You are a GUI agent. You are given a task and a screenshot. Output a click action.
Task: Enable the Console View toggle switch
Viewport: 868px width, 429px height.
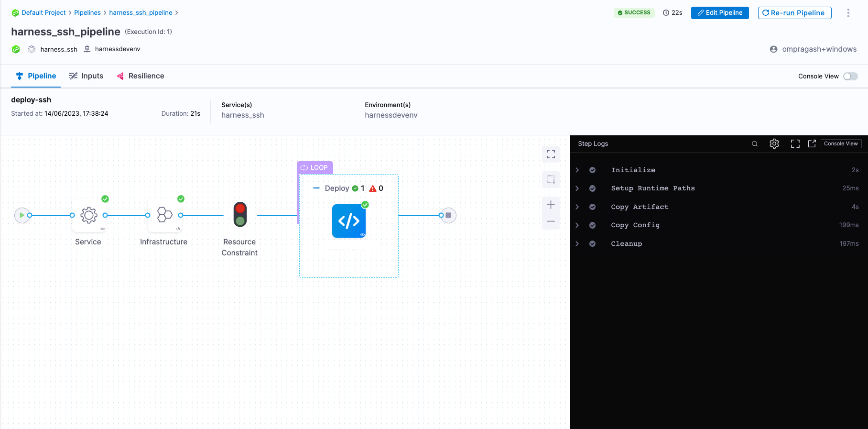pyautogui.click(x=850, y=77)
